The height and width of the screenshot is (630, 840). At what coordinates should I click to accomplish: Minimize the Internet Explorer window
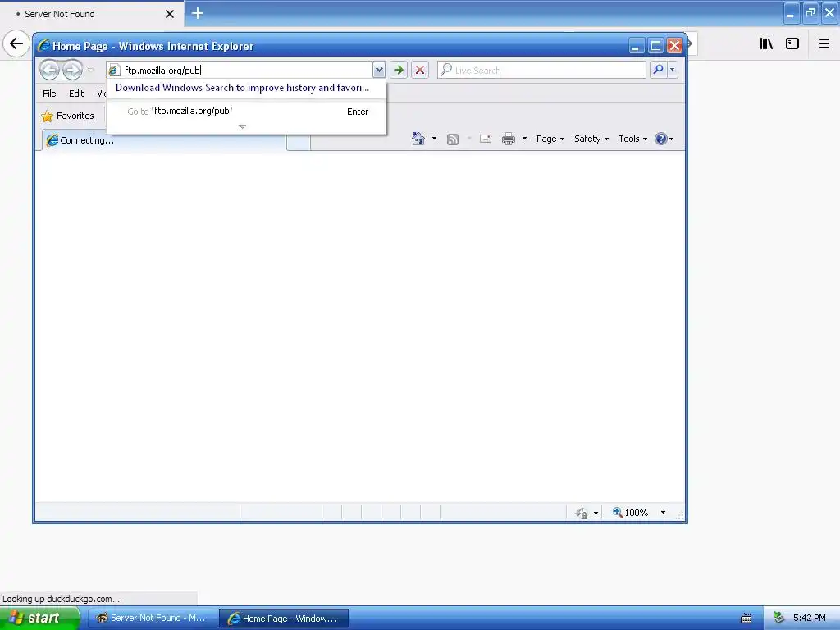(636, 46)
